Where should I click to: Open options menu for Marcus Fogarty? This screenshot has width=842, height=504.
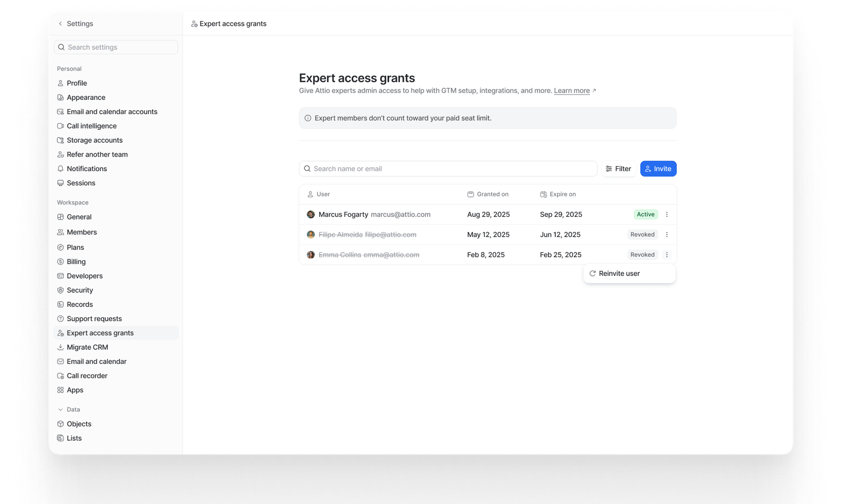tap(666, 214)
